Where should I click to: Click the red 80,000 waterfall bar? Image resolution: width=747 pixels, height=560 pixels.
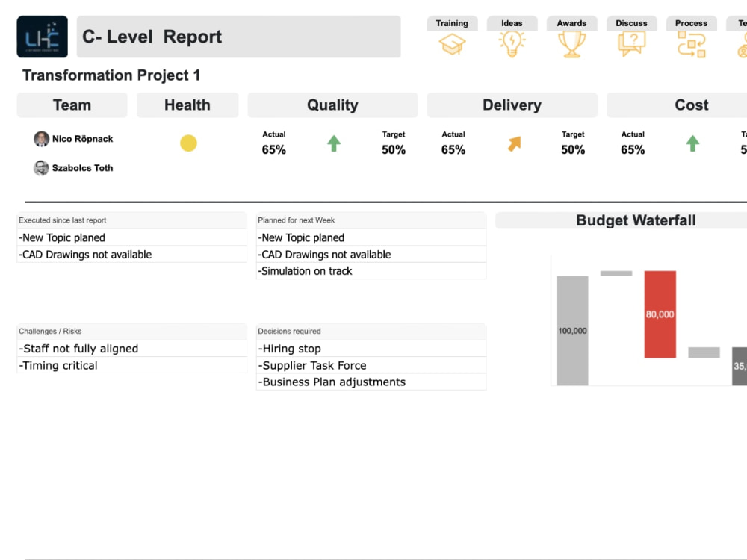(x=660, y=315)
